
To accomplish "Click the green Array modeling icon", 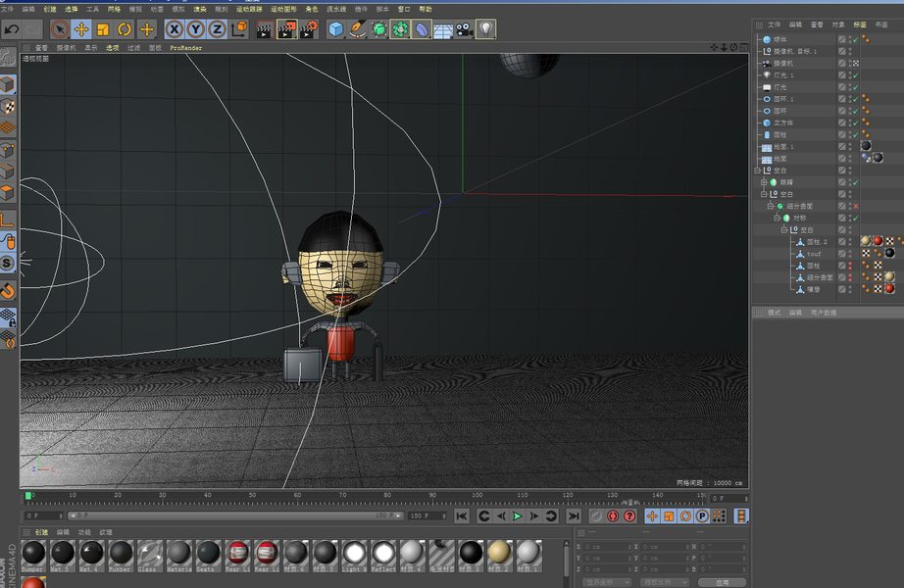I will (400, 28).
